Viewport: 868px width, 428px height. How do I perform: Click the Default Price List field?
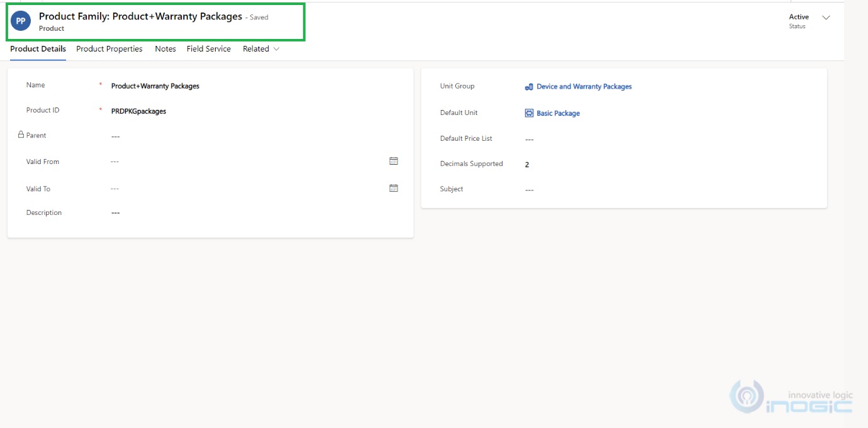(x=529, y=138)
